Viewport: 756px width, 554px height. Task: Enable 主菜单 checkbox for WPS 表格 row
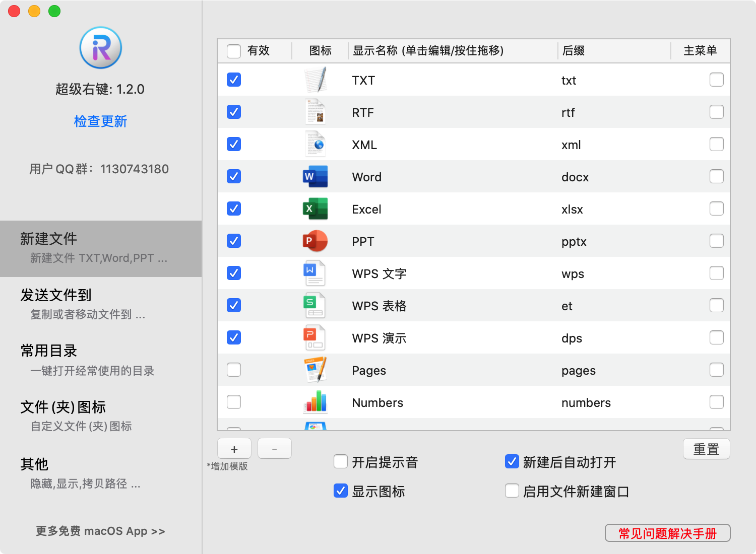pos(717,305)
